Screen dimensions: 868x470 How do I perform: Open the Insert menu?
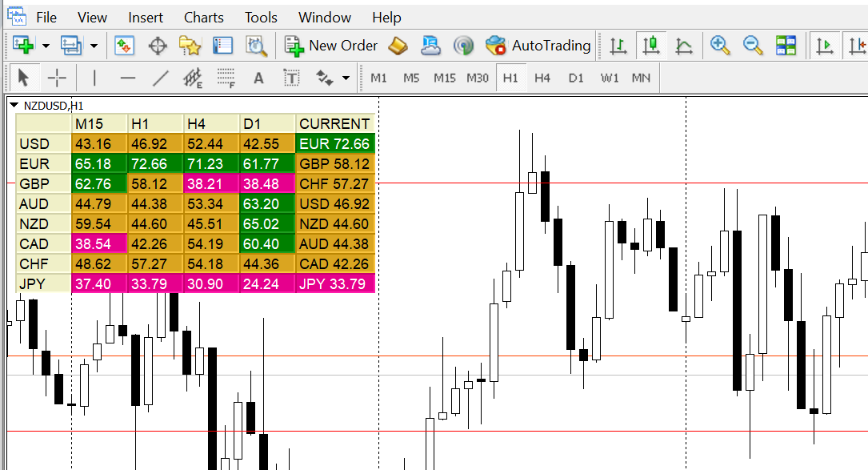pyautogui.click(x=146, y=18)
